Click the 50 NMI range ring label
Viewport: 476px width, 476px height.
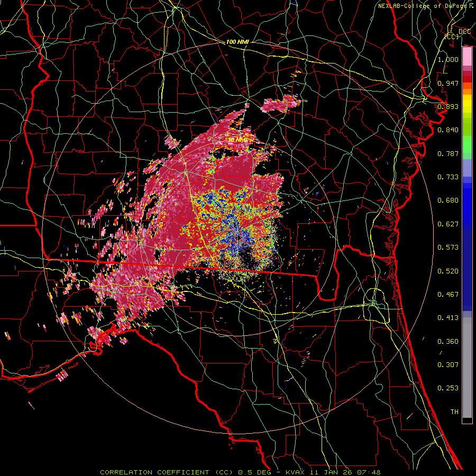(237, 140)
